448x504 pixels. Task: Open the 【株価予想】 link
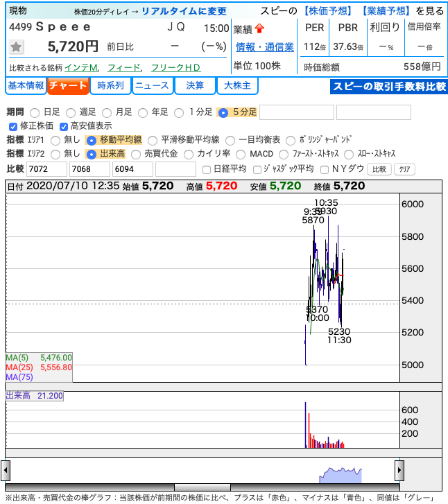click(328, 11)
